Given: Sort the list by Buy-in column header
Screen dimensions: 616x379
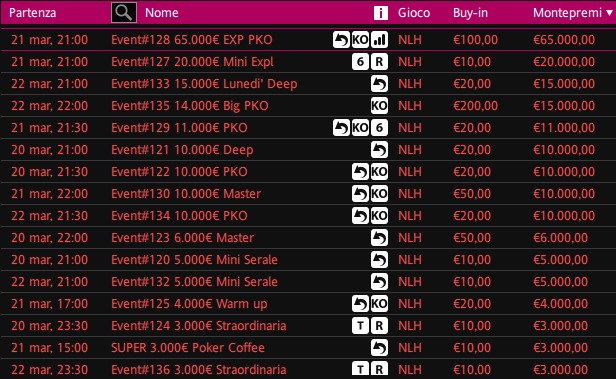Looking at the screenshot, I should point(470,13).
